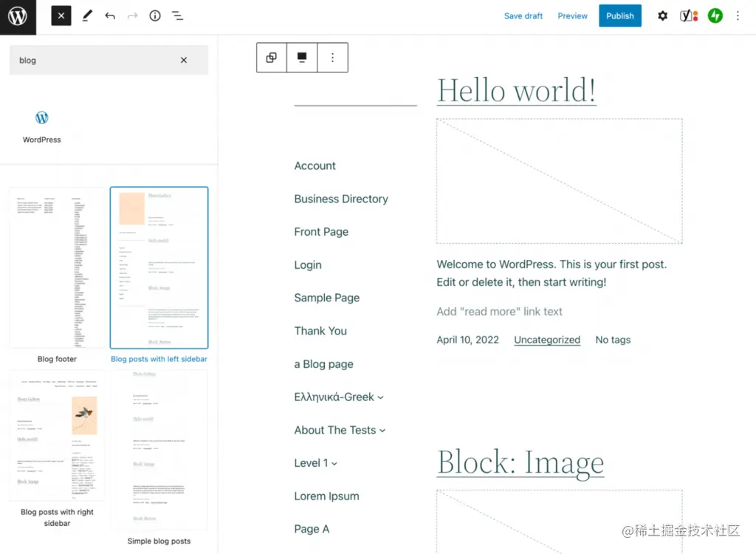
Task: Redo the last undone change
Action: point(132,16)
